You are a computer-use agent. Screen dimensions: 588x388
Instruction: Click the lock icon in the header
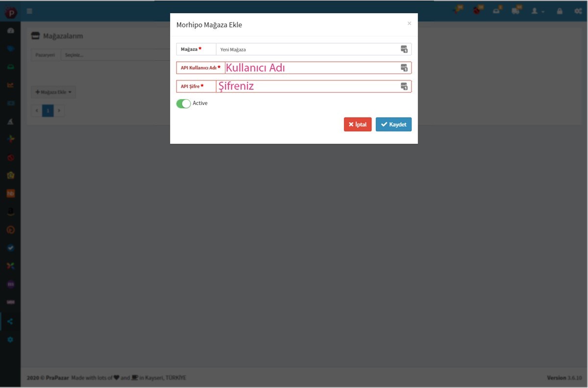click(x=559, y=11)
